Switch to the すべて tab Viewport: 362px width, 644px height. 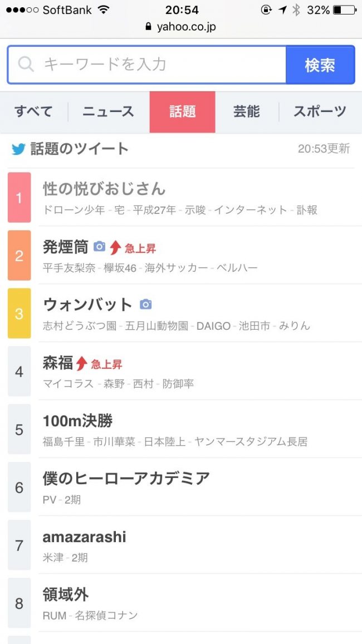pos(33,112)
